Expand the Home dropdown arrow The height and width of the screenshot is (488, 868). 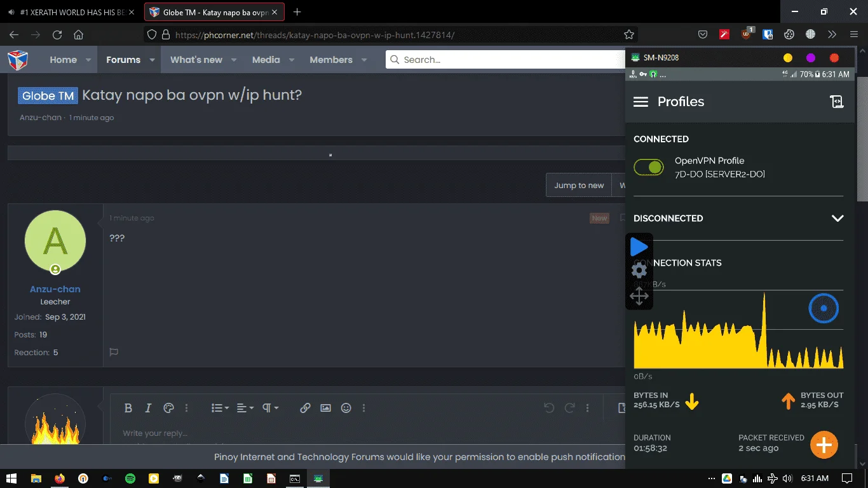pyautogui.click(x=88, y=60)
